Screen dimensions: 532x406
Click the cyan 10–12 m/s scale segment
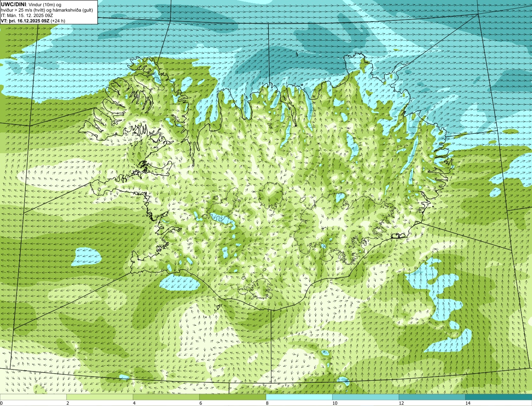click(x=366, y=397)
